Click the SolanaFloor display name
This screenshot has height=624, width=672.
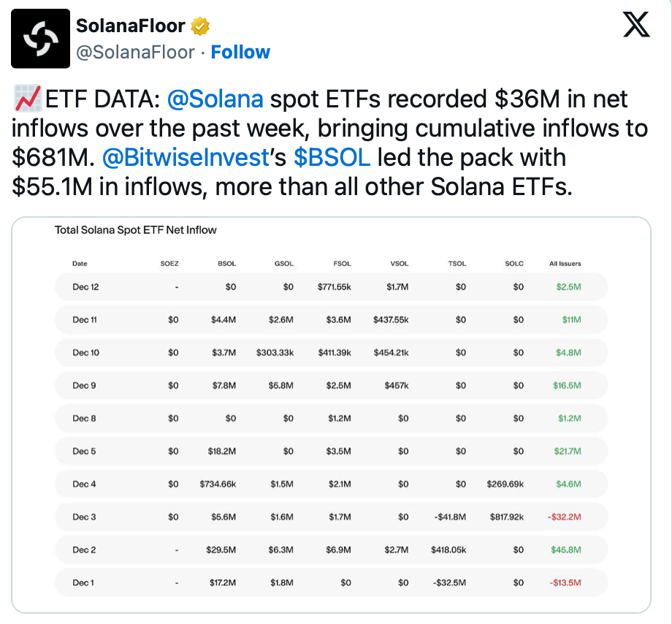(x=131, y=26)
